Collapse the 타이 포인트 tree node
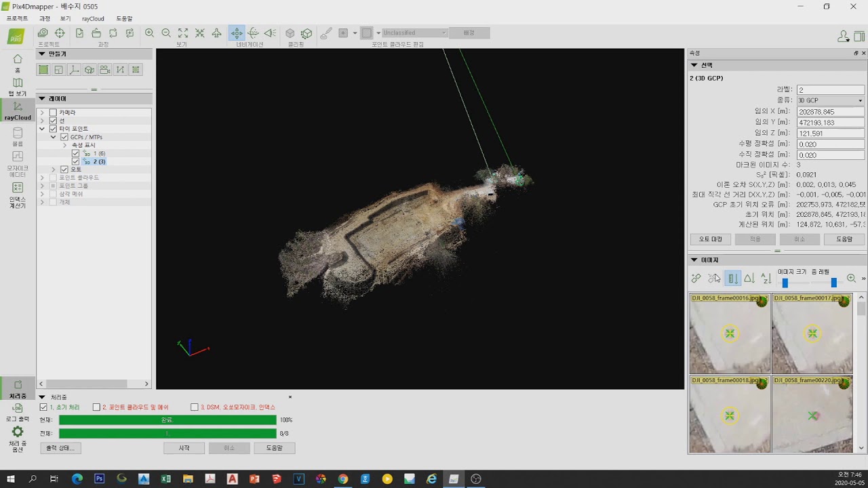 [42, 129]
